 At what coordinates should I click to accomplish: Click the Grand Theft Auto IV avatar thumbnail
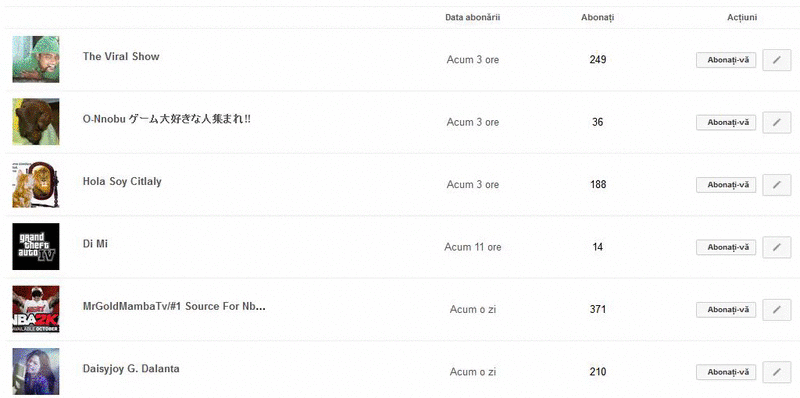[36, 246]
